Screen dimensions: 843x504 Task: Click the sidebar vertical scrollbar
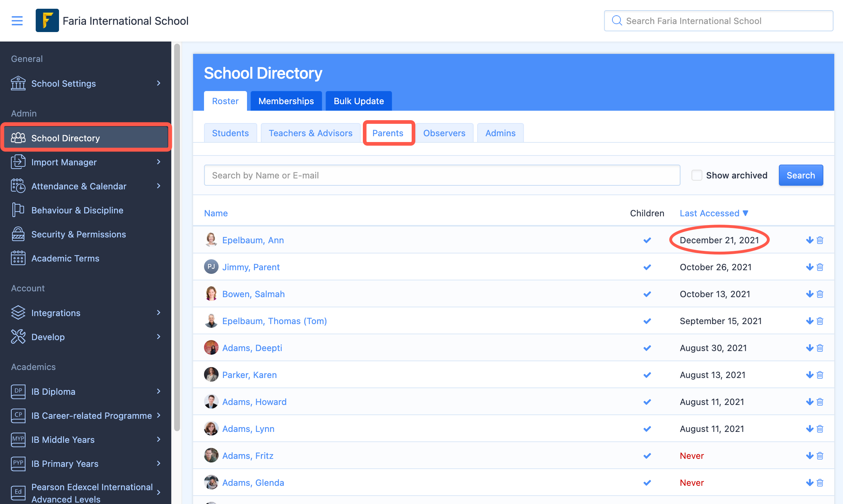[x=177, y=237]
